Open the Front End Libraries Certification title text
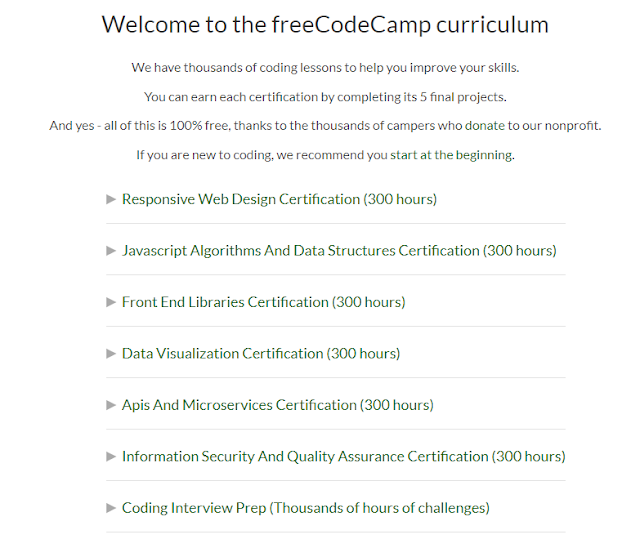 tap(264, 302)
